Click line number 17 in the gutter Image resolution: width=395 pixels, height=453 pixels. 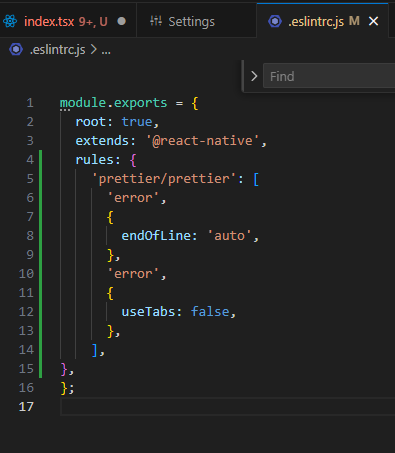click(26, 407)
